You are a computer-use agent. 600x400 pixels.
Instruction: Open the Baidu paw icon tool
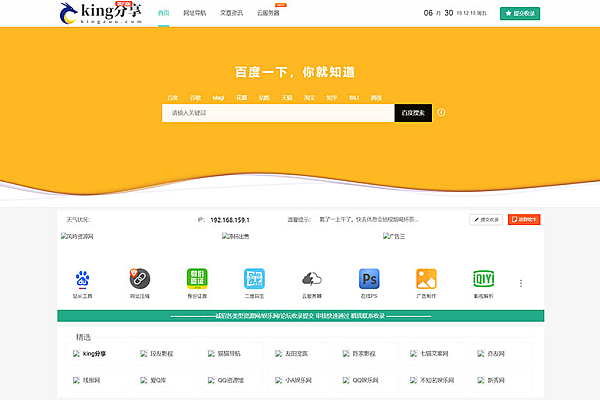click(x=82, y=279)
